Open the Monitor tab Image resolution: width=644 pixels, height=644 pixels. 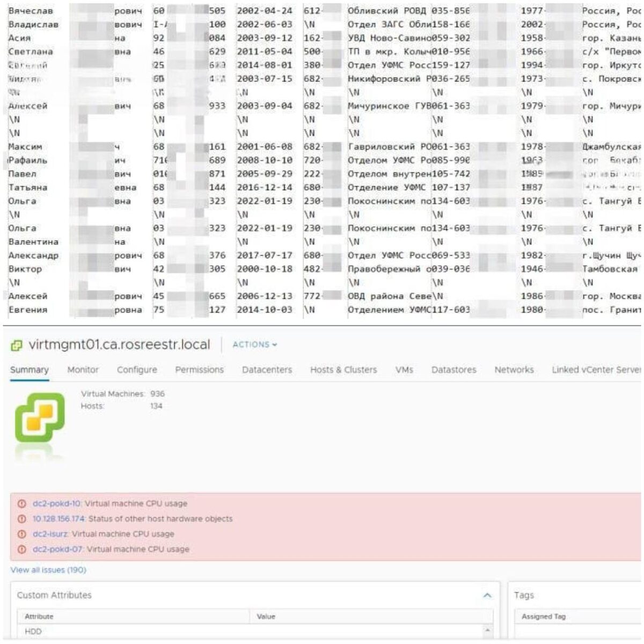[x=83, y=370]
